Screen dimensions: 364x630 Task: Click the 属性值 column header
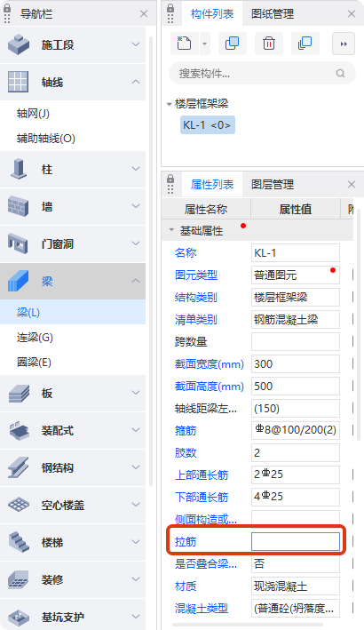point(296,209)
